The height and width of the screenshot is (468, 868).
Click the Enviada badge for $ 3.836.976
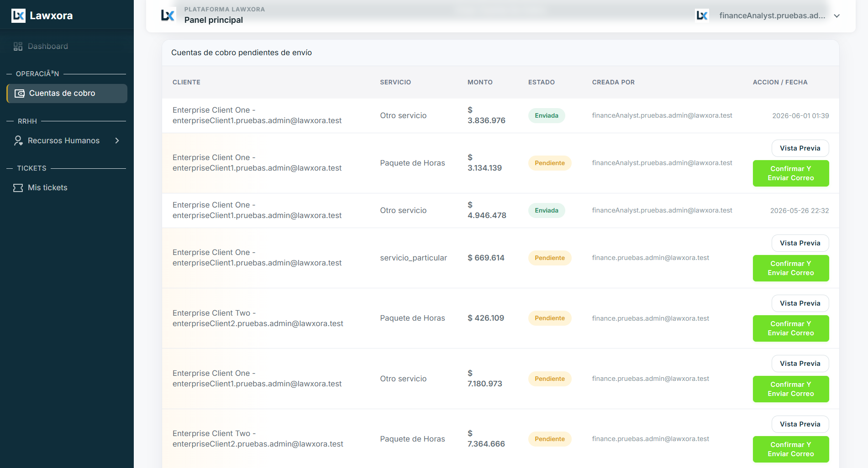pos(547,115)
